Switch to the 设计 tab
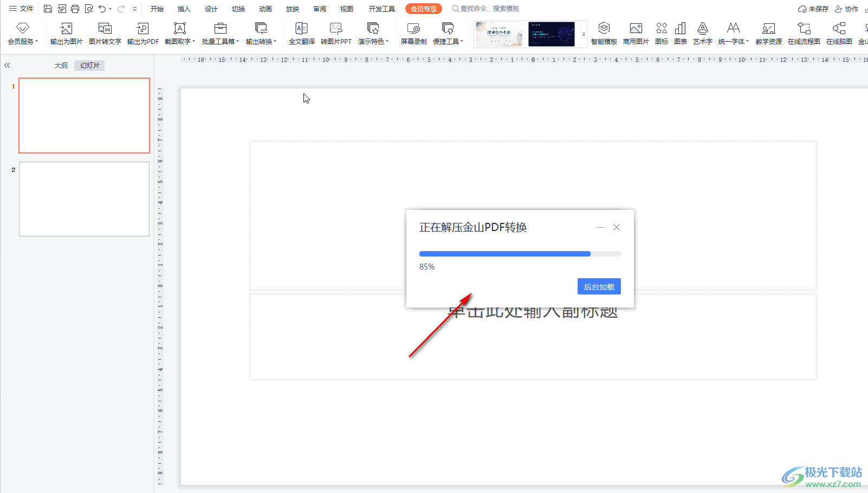The height and width of the screenshot is (493, 868). pyautogui.click(x=211, y=9)
